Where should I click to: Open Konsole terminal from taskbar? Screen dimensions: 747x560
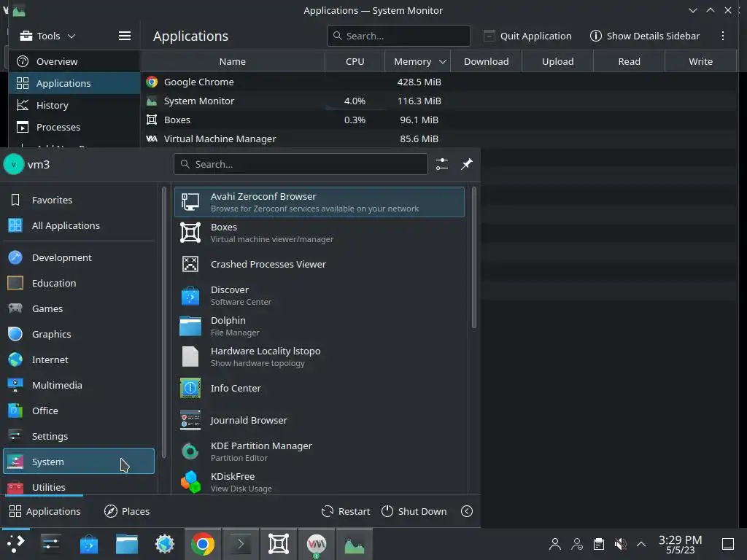(241, 544)
